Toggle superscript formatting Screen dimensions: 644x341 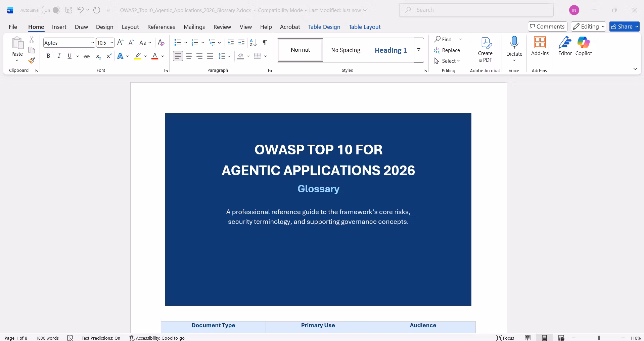[109, 56]
